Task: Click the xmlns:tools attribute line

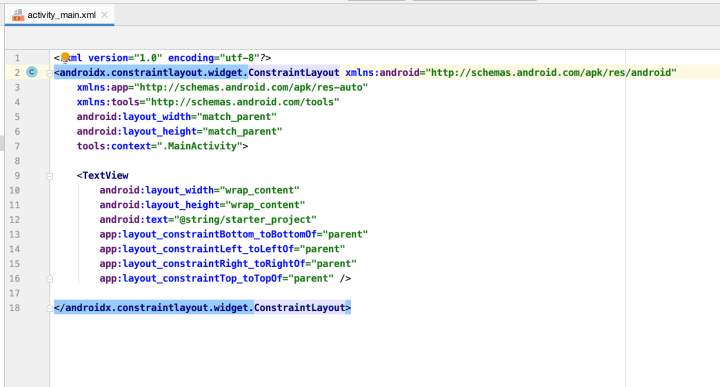Action: point(208,102)
